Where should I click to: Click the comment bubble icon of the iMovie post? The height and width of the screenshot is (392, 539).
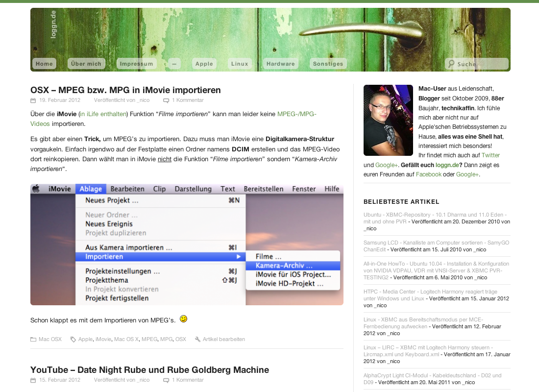pos(166,100)
